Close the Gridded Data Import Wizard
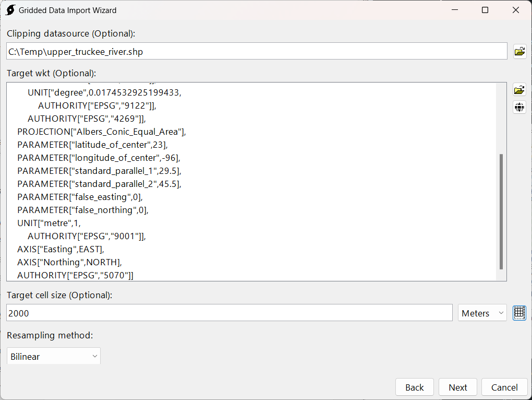 pyautogui.click(x=516, y=10)
